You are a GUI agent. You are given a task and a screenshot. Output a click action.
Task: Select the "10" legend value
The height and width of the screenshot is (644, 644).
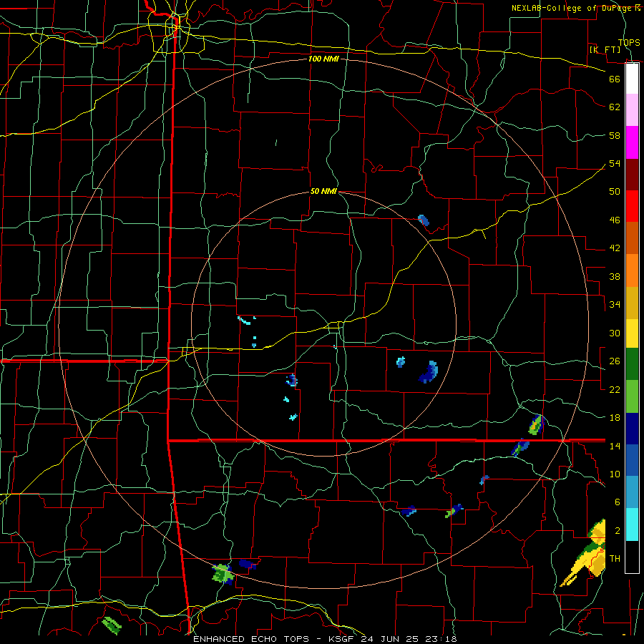pyautogui.click(x=615, y=474)
